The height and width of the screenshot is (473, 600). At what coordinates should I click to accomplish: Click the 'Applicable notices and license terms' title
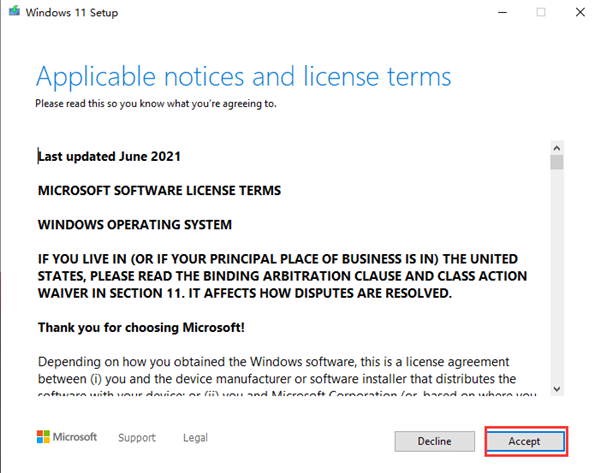243,77
